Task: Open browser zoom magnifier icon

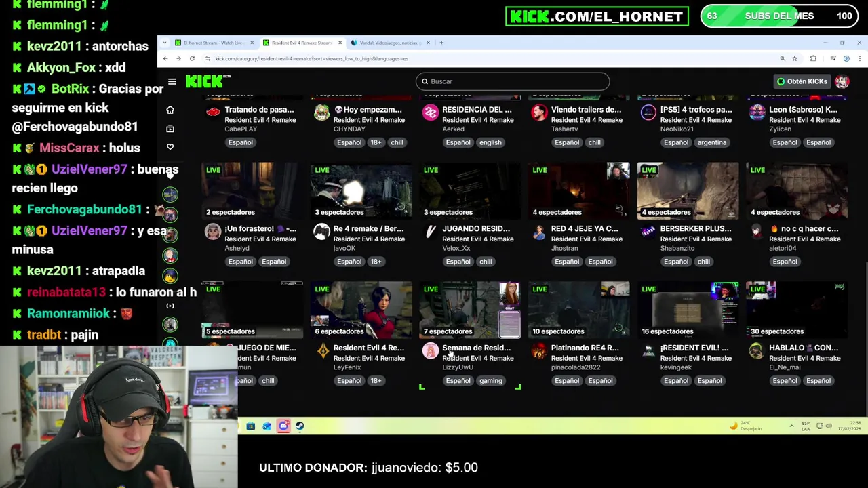Action: coord(783,59)
